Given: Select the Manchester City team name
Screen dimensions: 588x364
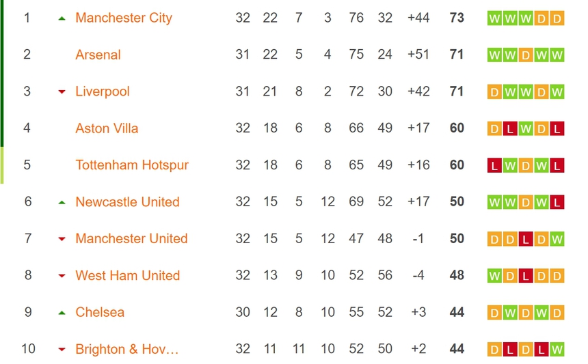Looking at the screenshot, I should (124, 18).
